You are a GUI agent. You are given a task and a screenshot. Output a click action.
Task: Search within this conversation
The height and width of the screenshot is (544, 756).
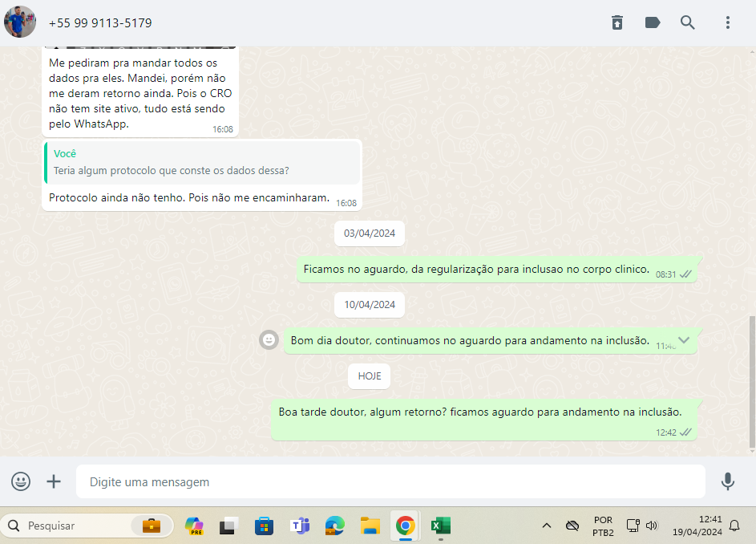[x=688, y=22]
